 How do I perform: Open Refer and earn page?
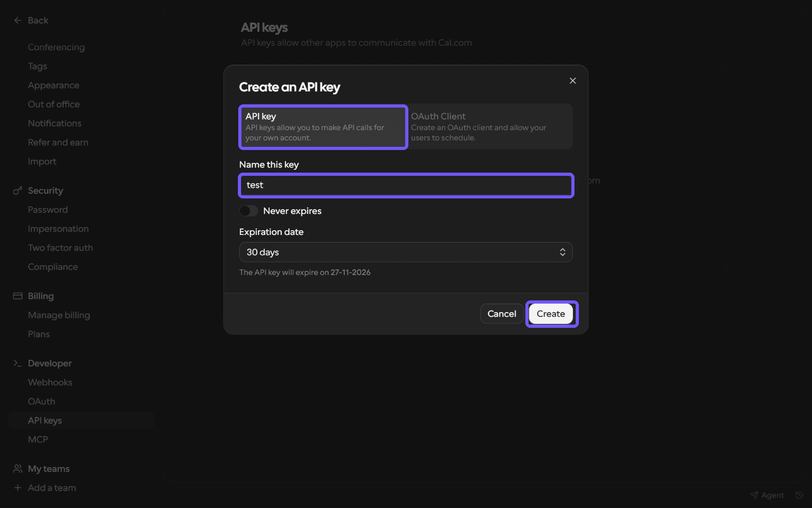click(58, 142)
